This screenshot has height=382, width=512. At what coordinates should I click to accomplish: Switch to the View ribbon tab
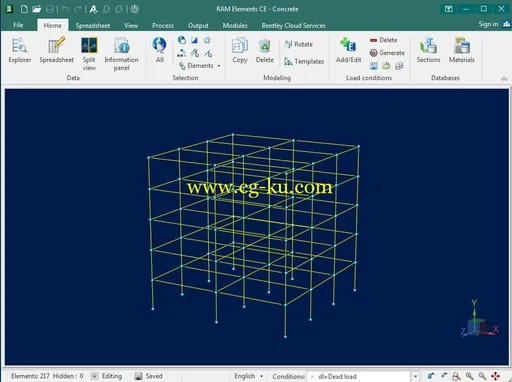[131, 25]
